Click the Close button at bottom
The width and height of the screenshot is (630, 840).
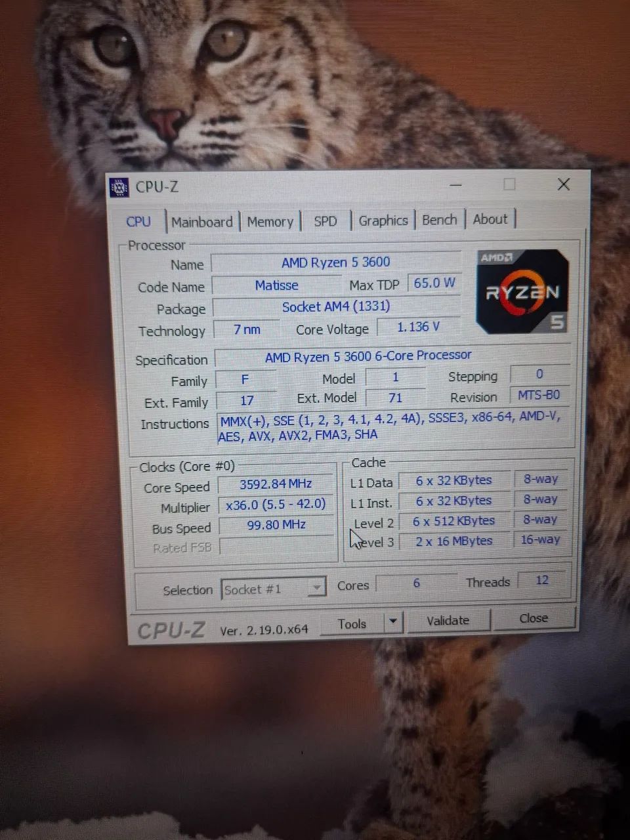tap(534, 618)
